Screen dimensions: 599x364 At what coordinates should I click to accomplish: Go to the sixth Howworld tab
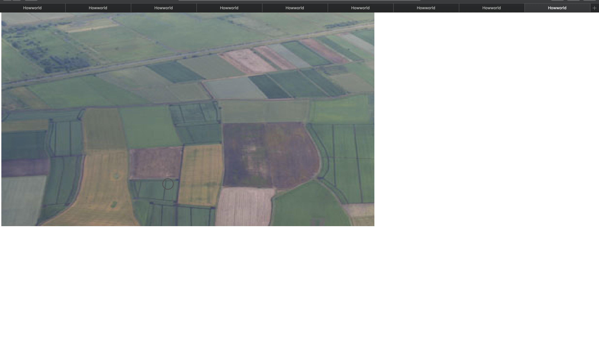[x=360, y=8]
